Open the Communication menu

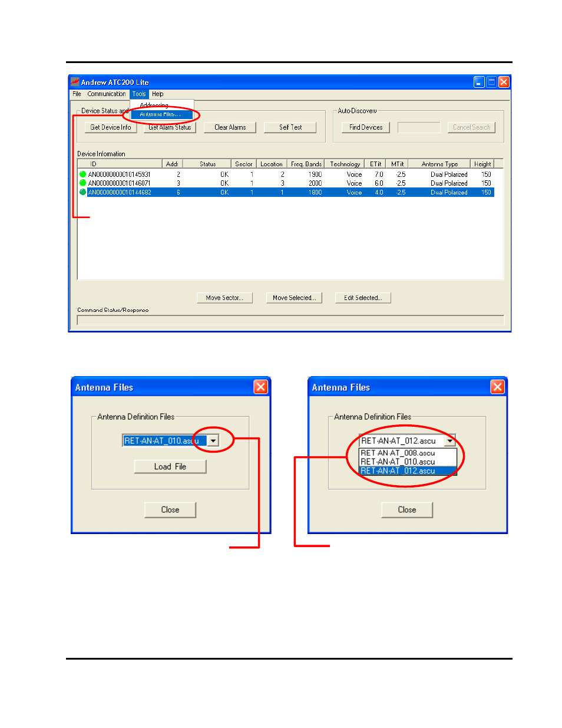(107, 94)
